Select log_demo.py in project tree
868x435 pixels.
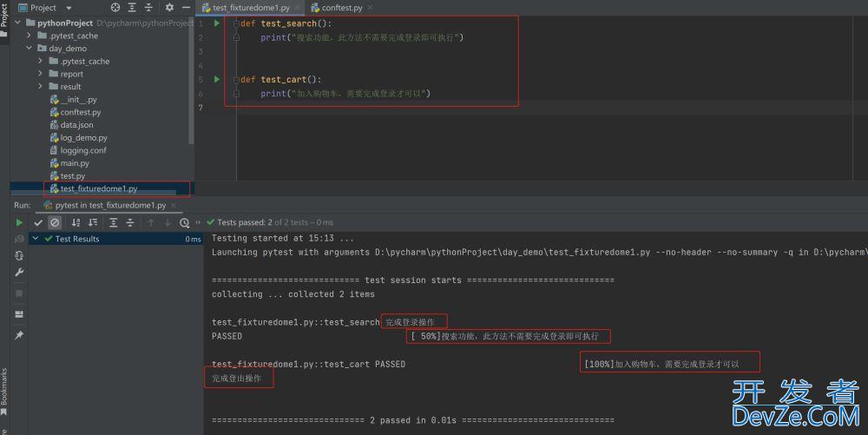point(78,138)
